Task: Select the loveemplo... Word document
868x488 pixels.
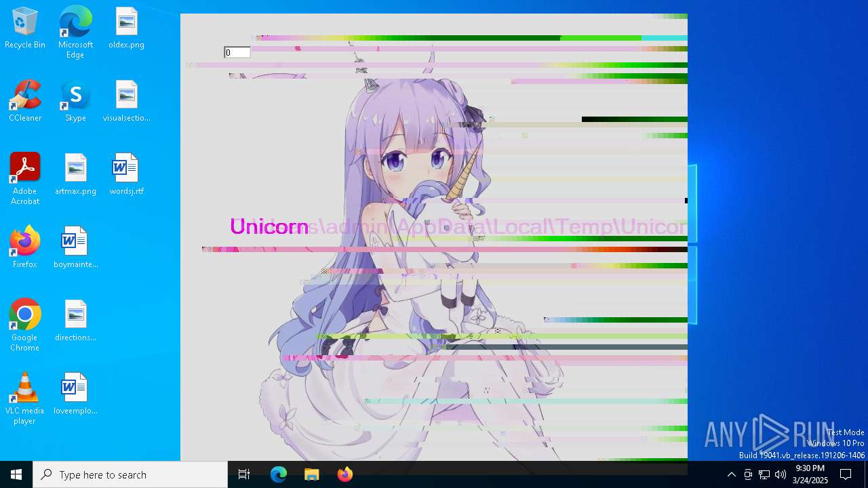Action: pos(75,394)
